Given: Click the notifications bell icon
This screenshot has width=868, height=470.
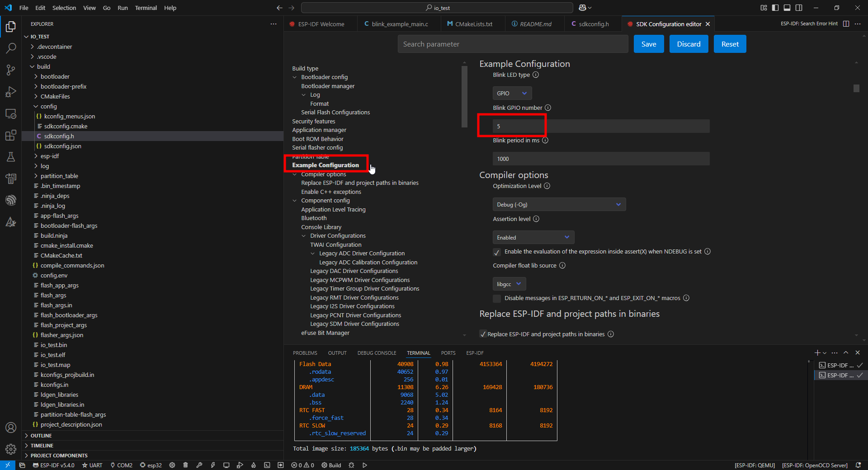Looking at the screenshot, I should (858, 465).
